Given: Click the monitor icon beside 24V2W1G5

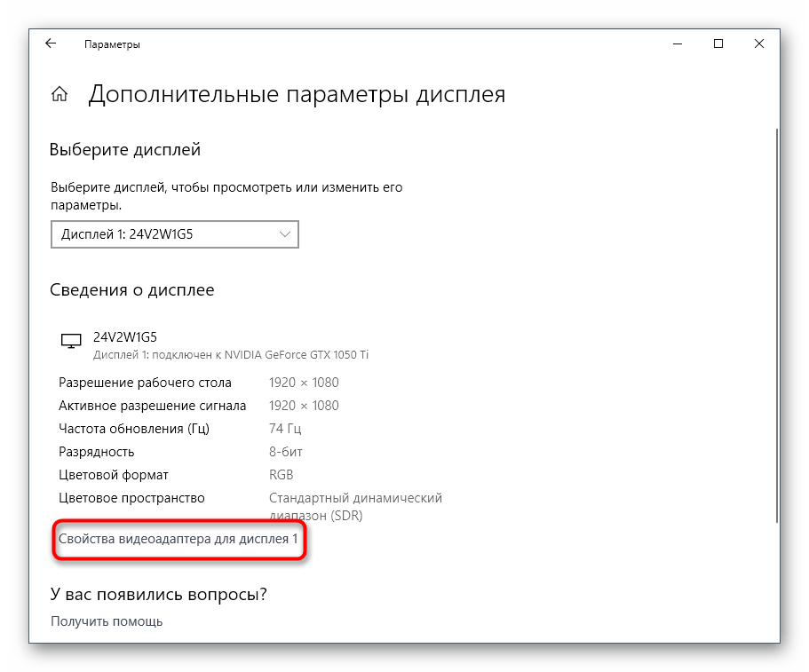Looking at the screenshot, I should click(x=71, y=341).
